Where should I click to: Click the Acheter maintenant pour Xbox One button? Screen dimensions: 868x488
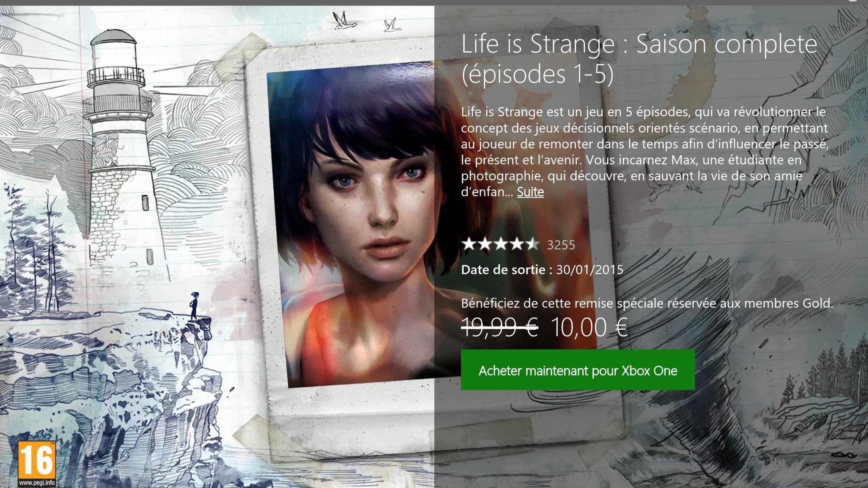pos(578,370)
